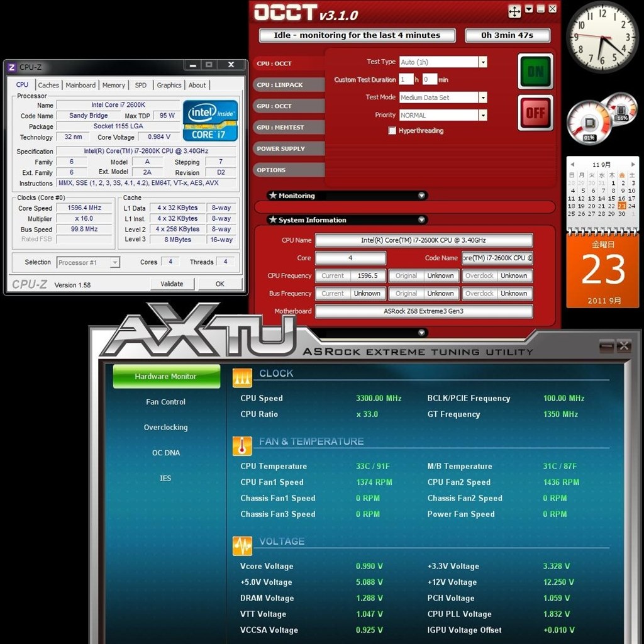Collapse the System Information section arrow

[x=421, y=219]
